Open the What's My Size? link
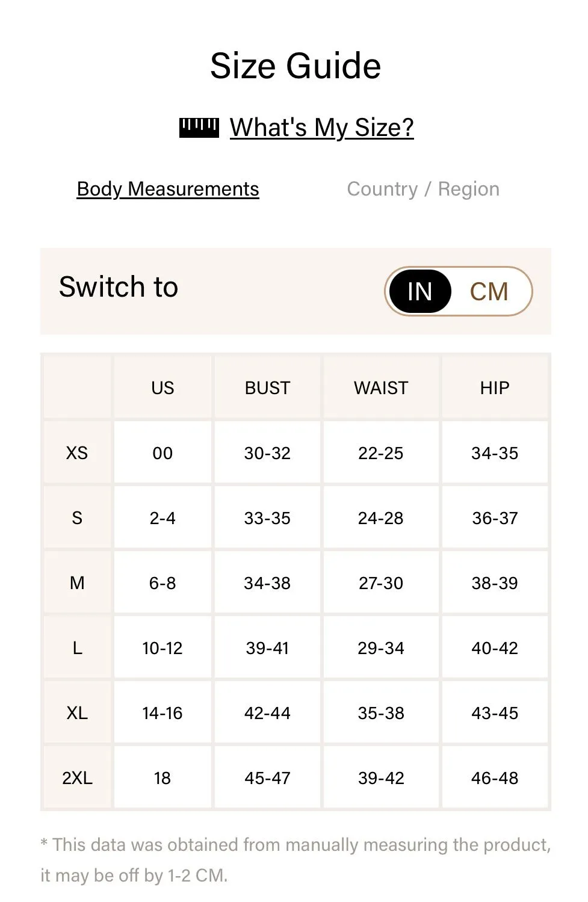 tap(321, 128)
